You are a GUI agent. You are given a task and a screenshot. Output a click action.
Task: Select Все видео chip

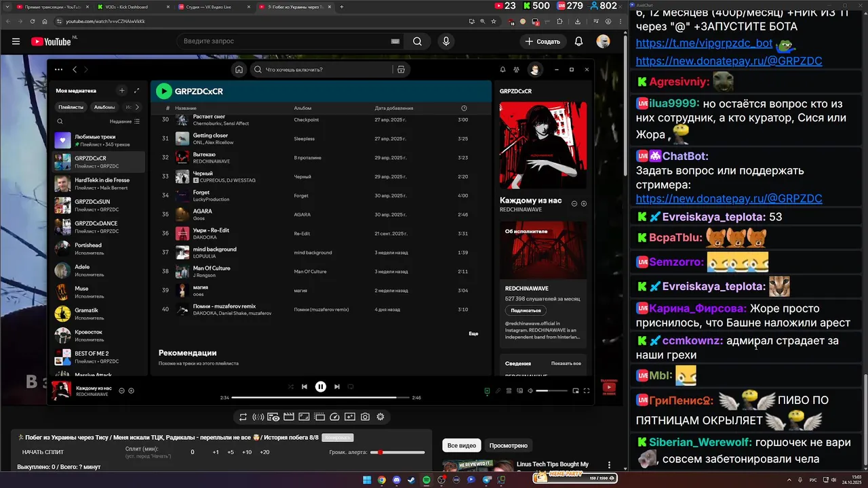click(x=462, y=445)
